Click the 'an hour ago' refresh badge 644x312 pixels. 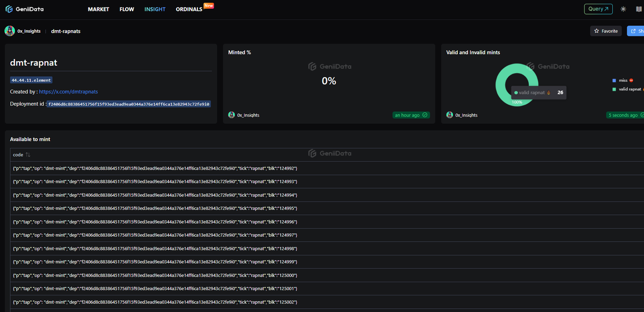point(411,115)
